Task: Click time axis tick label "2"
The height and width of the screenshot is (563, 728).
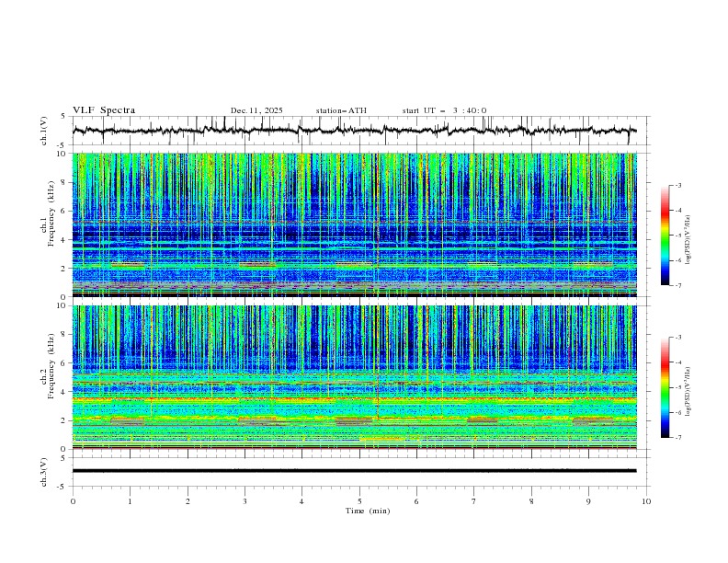Action: point(188,501)
